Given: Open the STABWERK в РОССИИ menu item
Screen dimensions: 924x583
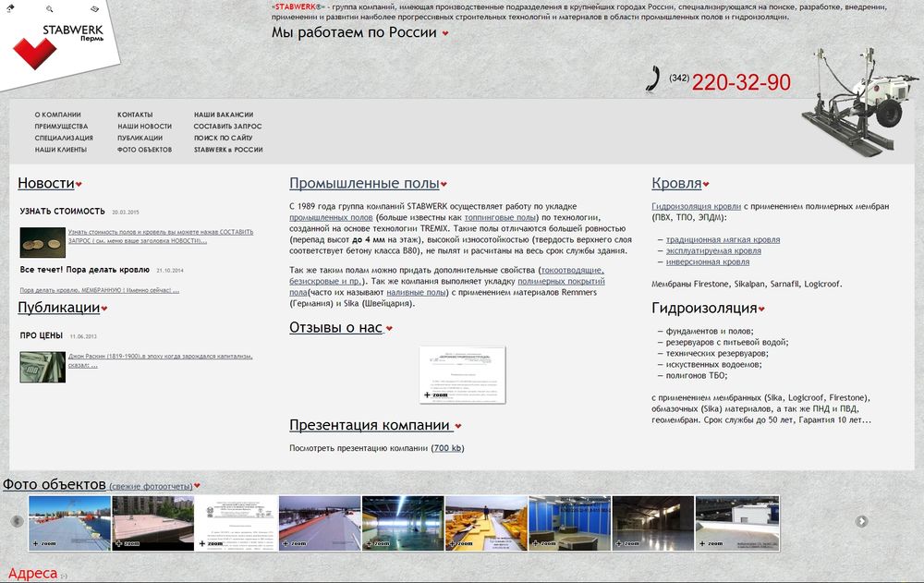Looking at the screenshot, I should (x=228, y=150).
